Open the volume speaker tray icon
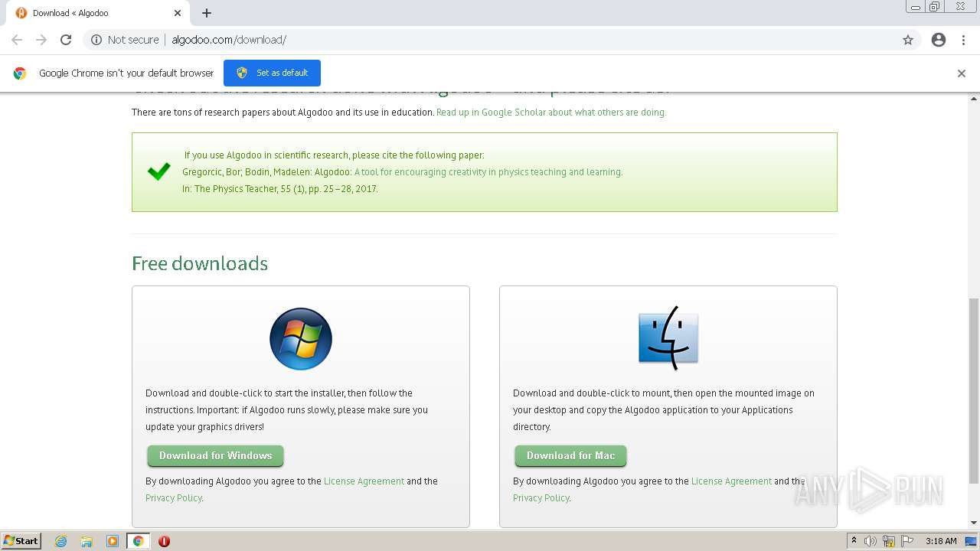The height and width of the screenshot is (551, 980). click(871, 541)
